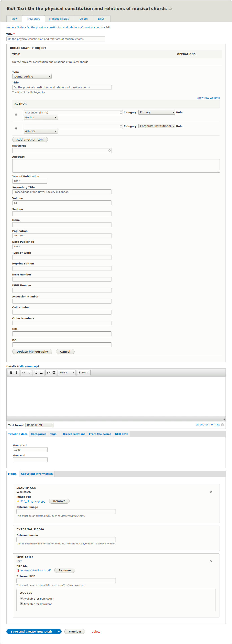Select the From the series tab
This screenshot has height=644, width=232.
pos(100,434)
